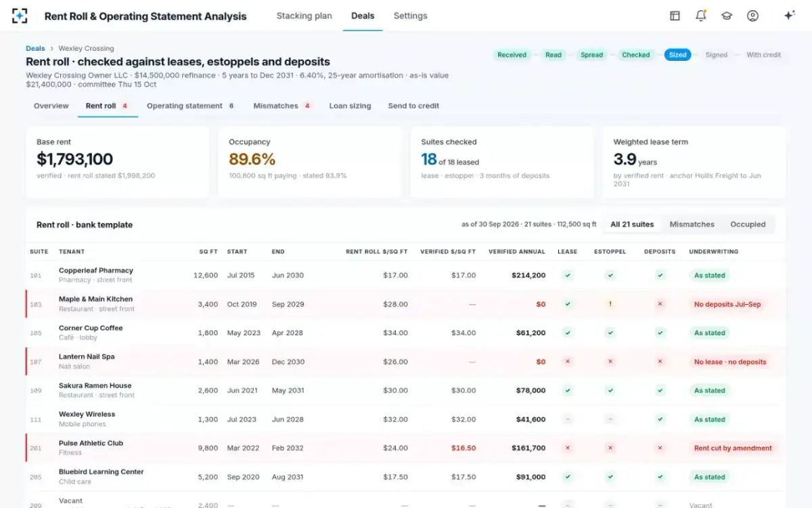
Task: Open the learning cap icon
Action: tap(727, 16)
